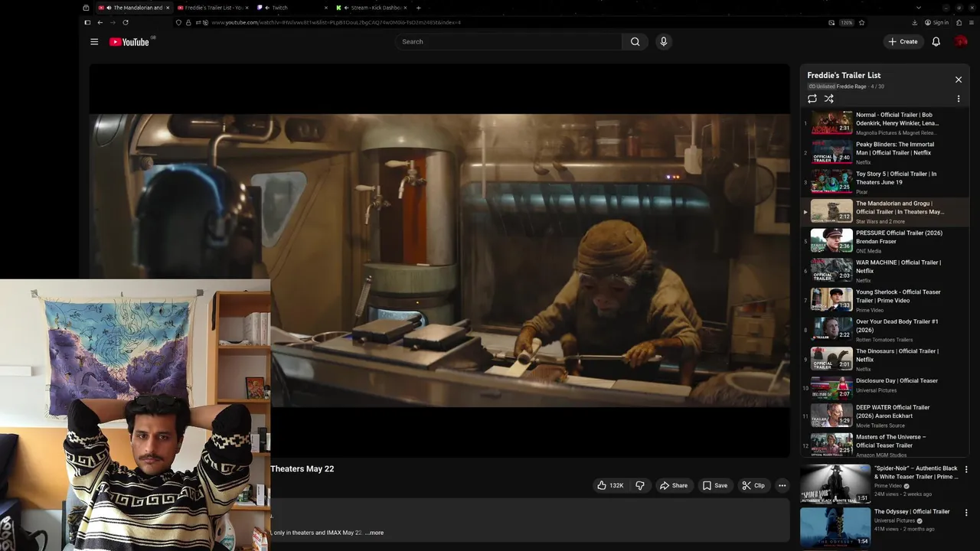Start voice search with microphone icon
This screenshot has width=980, height=551.
(x=664, y=42)
